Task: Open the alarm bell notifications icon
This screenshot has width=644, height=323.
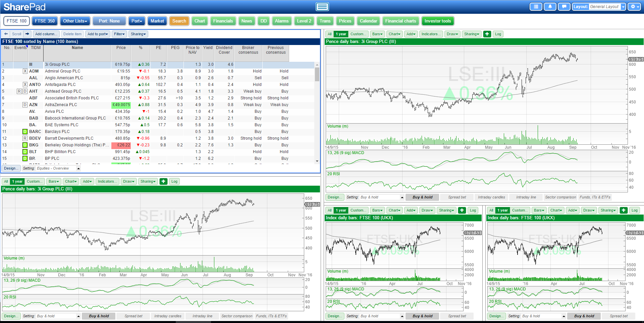Action: [x=550, y=7]
